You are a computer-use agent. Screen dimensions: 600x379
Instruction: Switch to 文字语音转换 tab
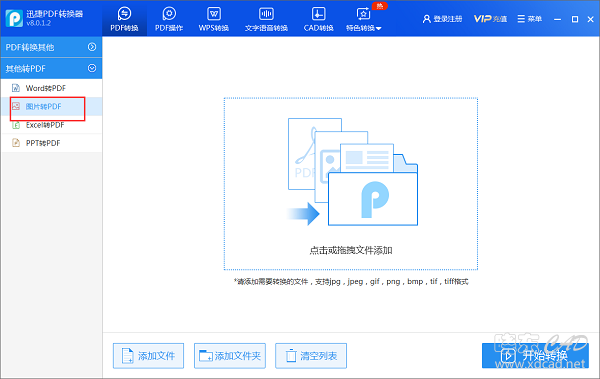pyautogui.click(x=266, y=19)
